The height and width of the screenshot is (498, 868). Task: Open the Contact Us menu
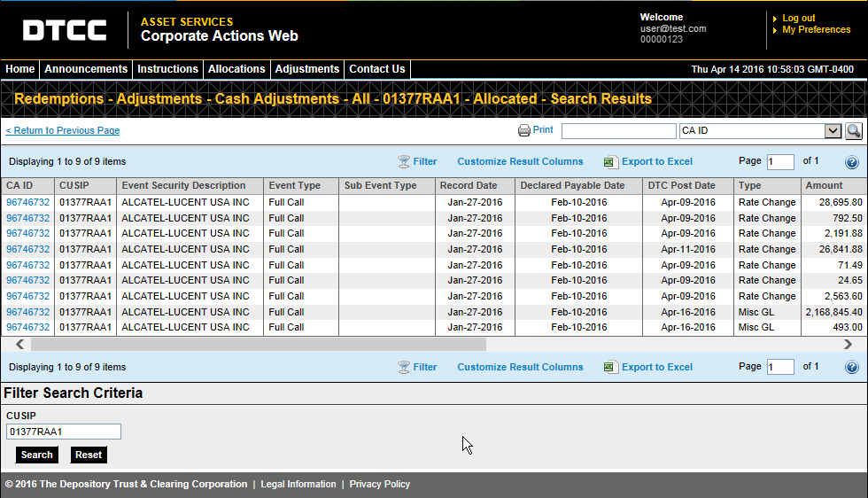pyautogui.click(x=377, y=69)
